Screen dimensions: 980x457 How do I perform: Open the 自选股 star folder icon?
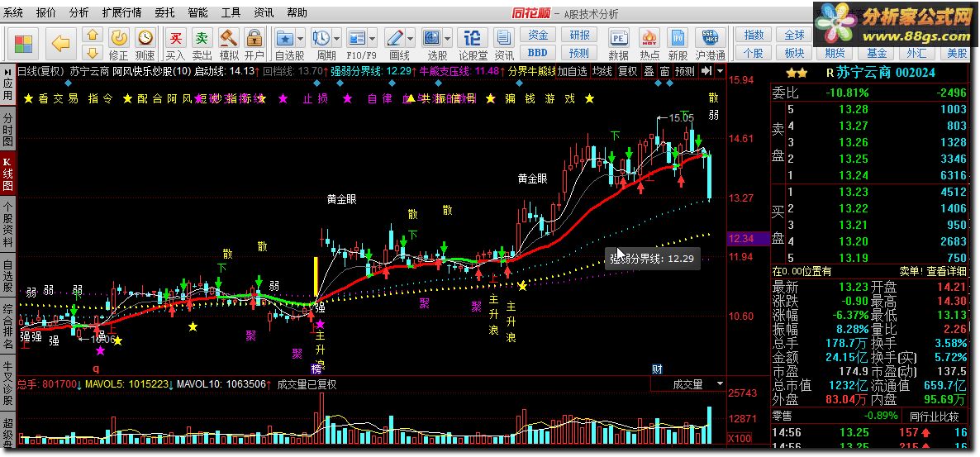(285, 38)
